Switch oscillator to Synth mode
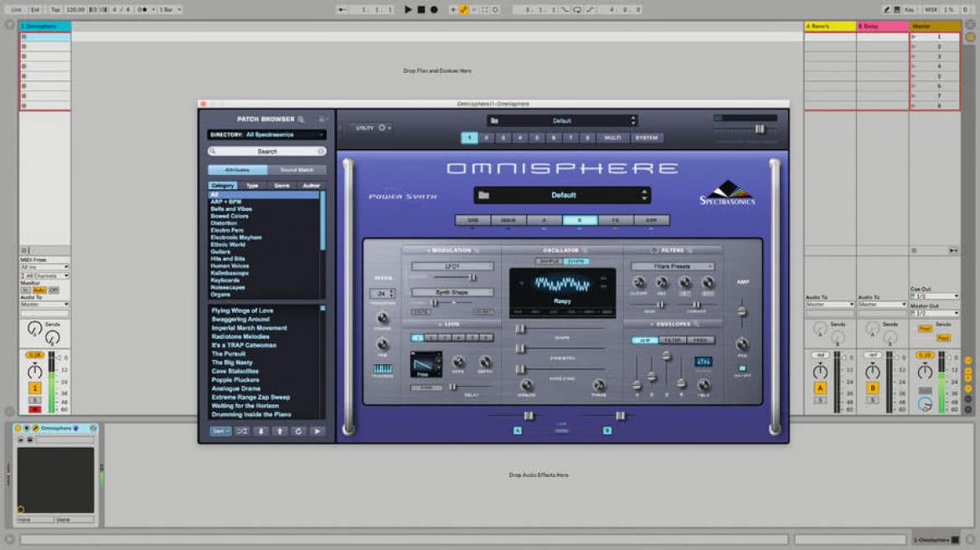The image size is (980, 550). tap(575, 261)
